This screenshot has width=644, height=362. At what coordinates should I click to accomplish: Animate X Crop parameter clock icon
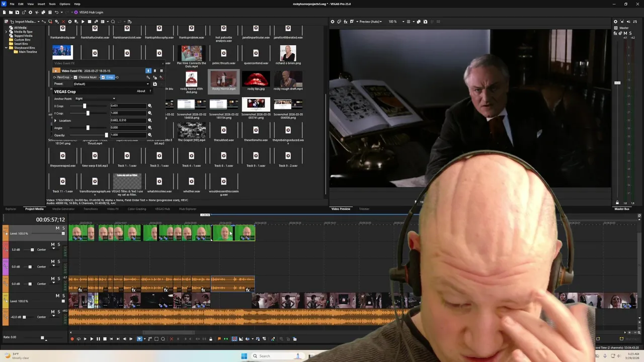tap(150, 106)
